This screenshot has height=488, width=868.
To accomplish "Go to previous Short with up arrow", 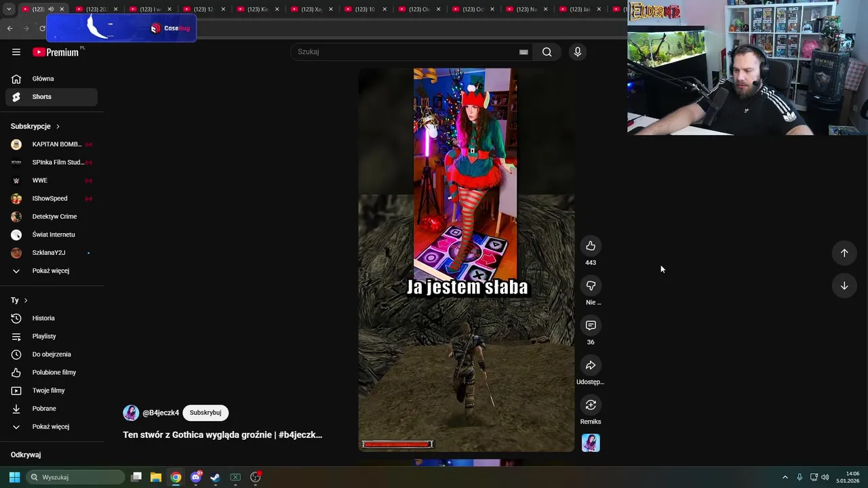I will 844,253.
